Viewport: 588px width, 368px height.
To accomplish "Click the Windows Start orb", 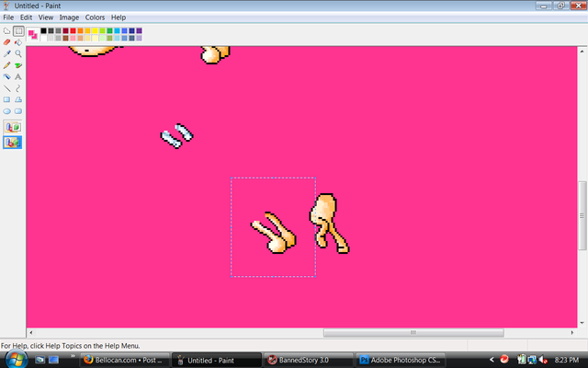I will [x=17, y=360].
